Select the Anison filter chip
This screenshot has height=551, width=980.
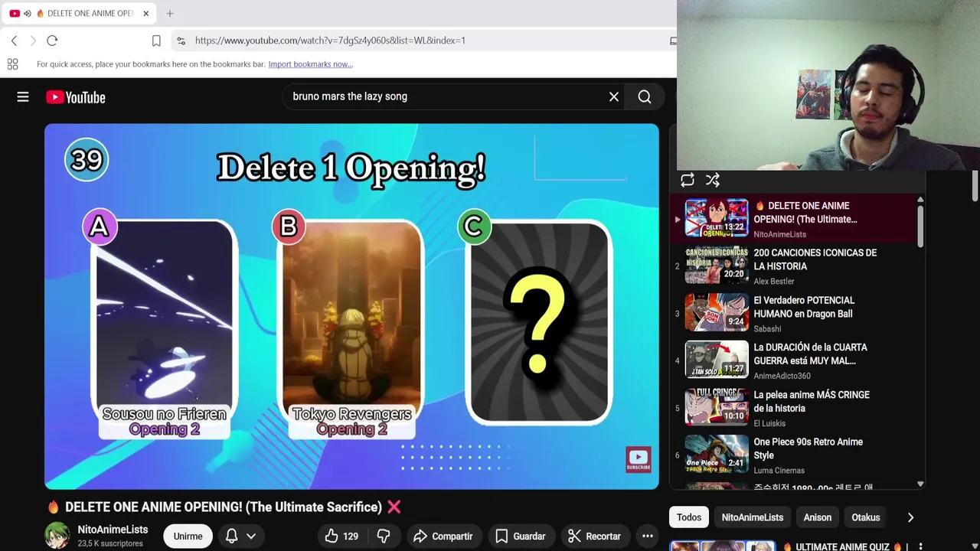click(x=818, y=517)
